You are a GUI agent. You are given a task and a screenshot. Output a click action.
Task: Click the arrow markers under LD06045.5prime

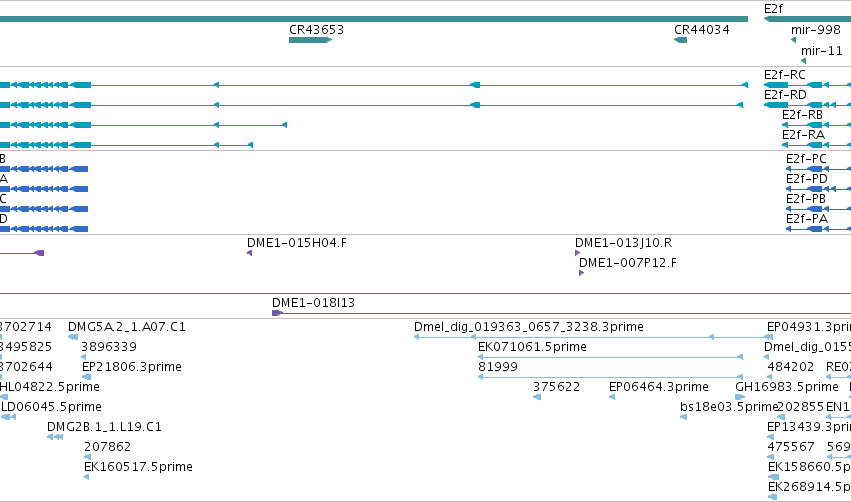(9, 417)
